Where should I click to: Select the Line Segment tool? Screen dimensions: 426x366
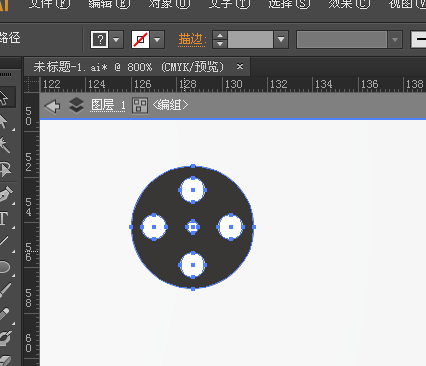point(4,242)
